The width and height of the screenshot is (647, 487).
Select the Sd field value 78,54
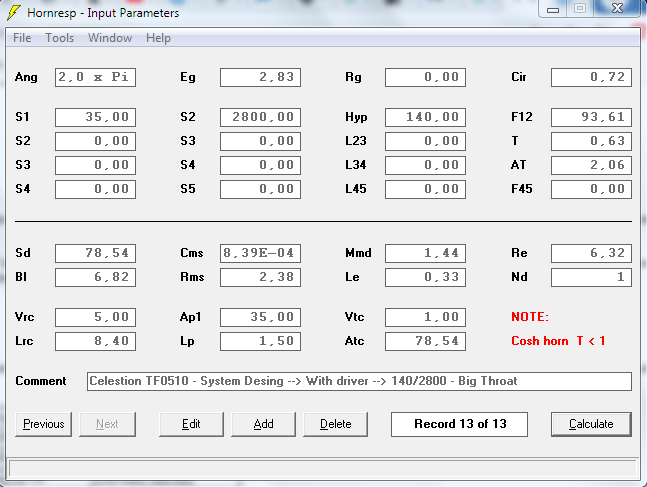coord(95,253)
